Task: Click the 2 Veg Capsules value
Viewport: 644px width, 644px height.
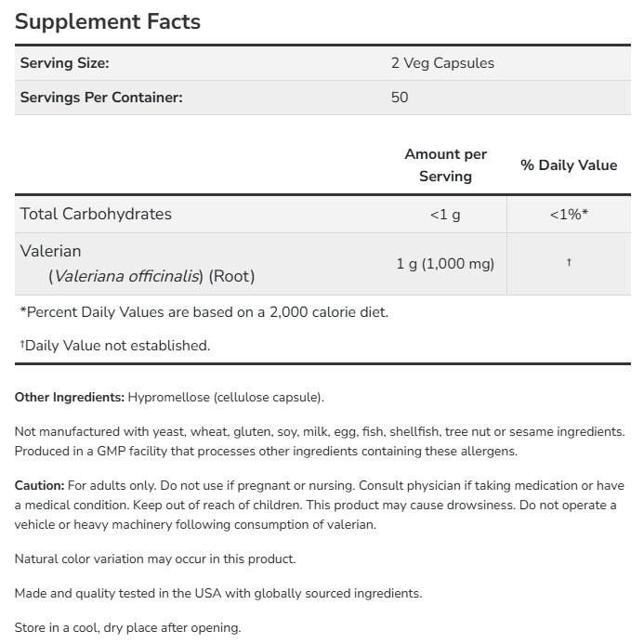Action: tap(442, 63)
